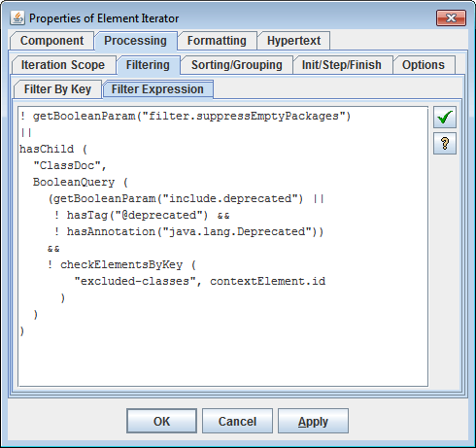Go to the Hypertext tab
476x448 pixels.
293,41
